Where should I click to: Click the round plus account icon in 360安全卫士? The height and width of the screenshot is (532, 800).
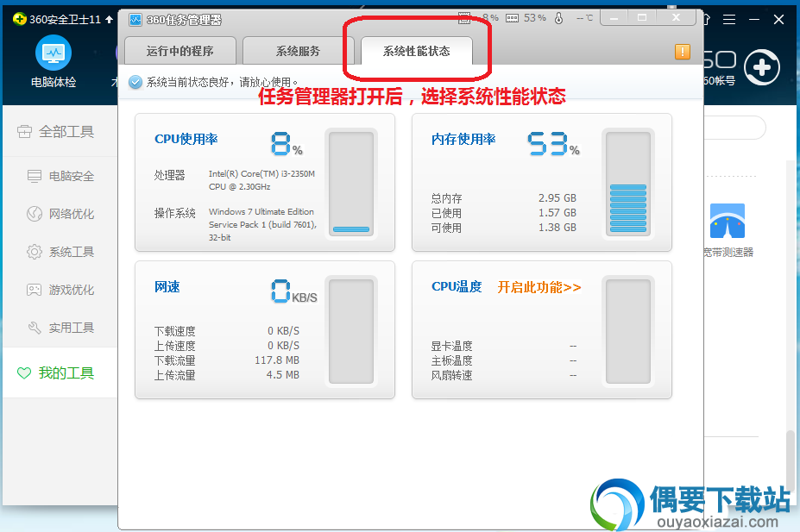tap(762, 67)
